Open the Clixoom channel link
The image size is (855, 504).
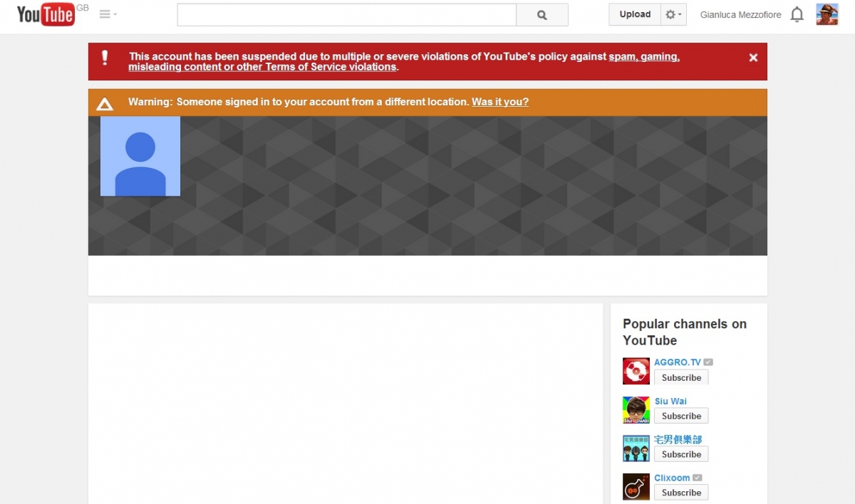coord(672,478)
